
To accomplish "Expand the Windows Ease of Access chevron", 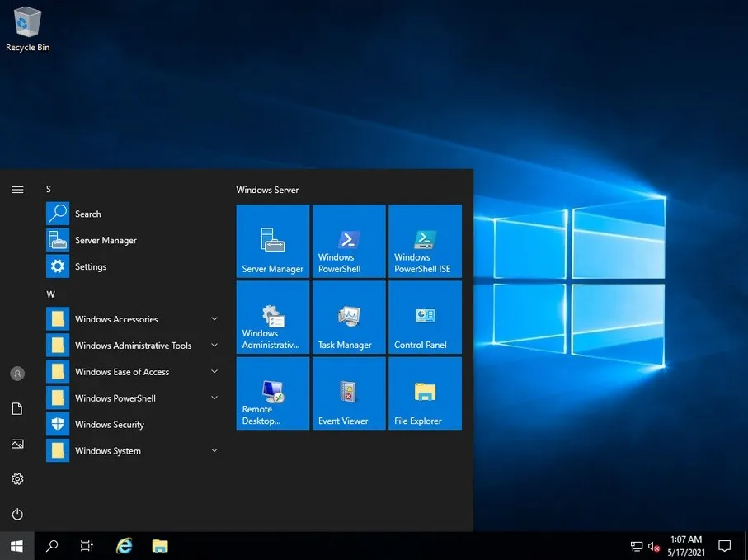I will pyautogui.click(x=214, y=371).
